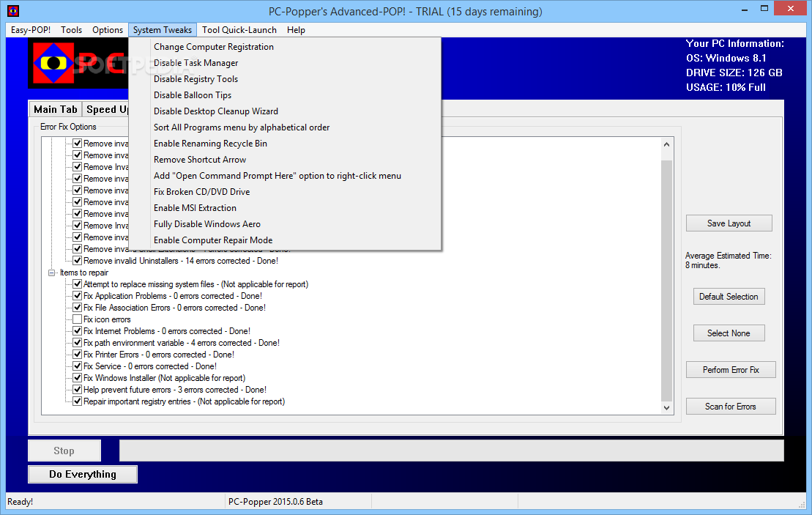Select Disable Desktop Cleanup Wizard
The height and width of the screenshot is (515, 812).
[x=285, y=111]
